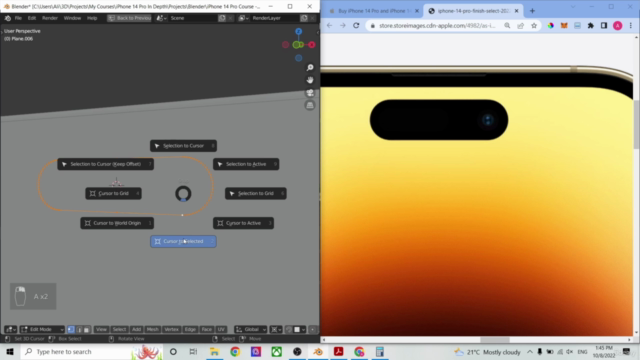Open the viewport View menu
This screenshot has width=640, height=360.
[x=101, y=329]
